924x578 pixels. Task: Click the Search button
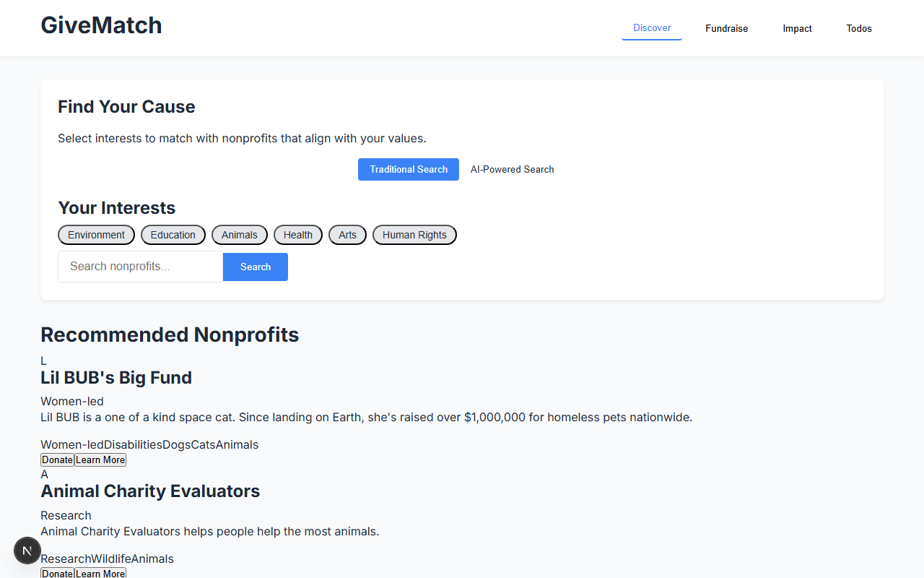pyautogui.click(x=255, y=267)
